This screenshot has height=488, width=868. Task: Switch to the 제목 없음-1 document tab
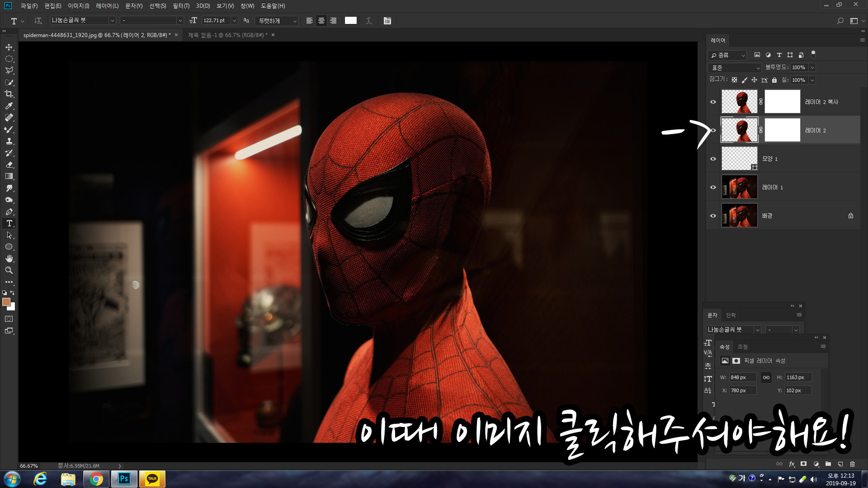click(x=227, y=35)
